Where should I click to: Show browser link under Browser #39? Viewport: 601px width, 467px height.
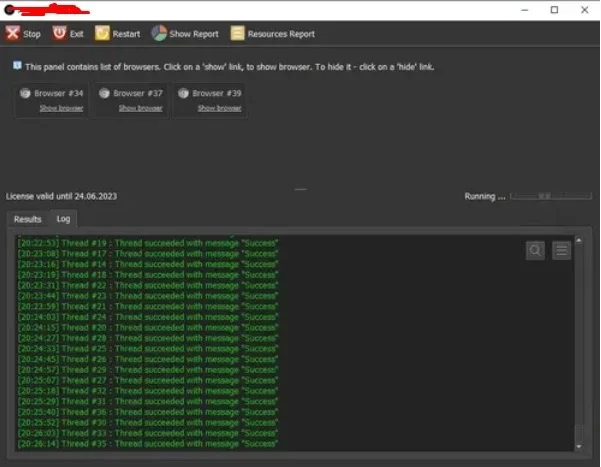(x=220, y=109)
